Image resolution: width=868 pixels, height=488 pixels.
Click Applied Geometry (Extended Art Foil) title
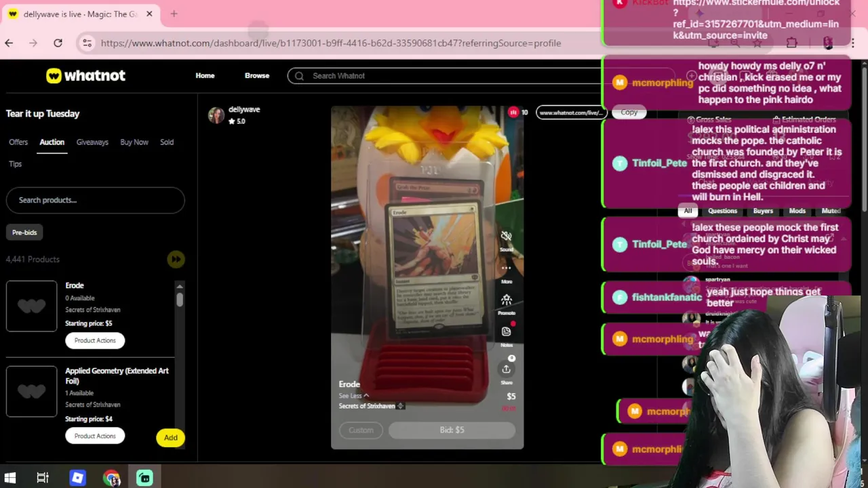click(117, 375)
